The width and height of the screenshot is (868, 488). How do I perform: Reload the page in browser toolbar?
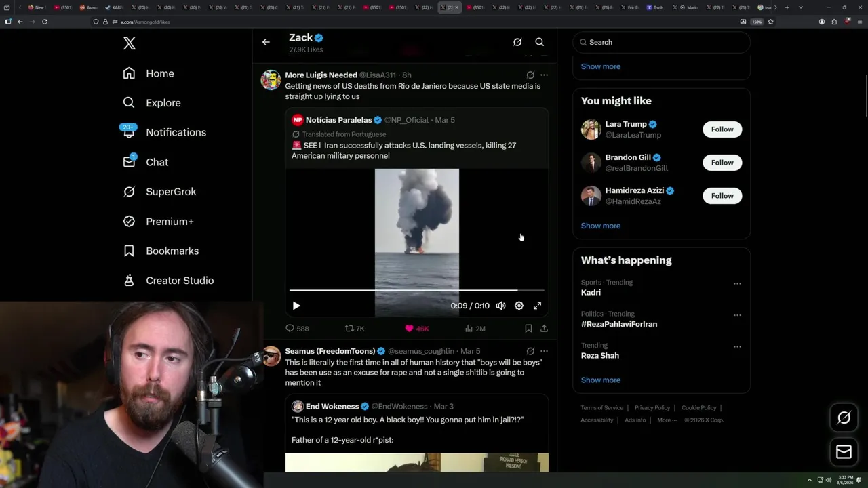pos(45,22)
